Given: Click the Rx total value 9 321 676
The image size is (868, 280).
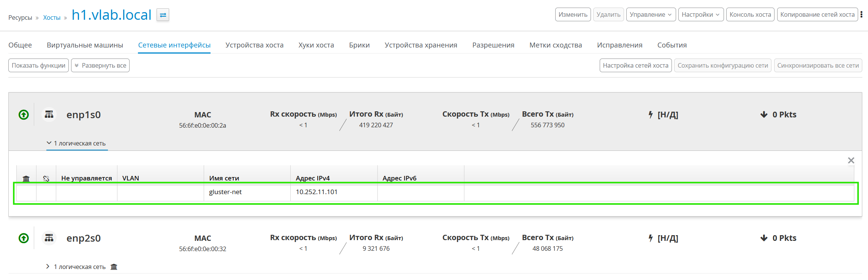Looking at the screenshot, I should tap(376, 248).
